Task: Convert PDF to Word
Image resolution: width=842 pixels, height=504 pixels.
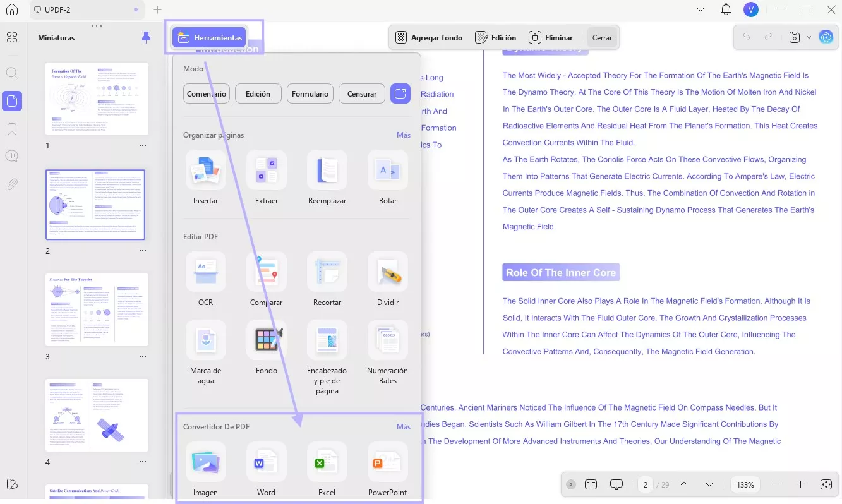Action: [267, 462]
